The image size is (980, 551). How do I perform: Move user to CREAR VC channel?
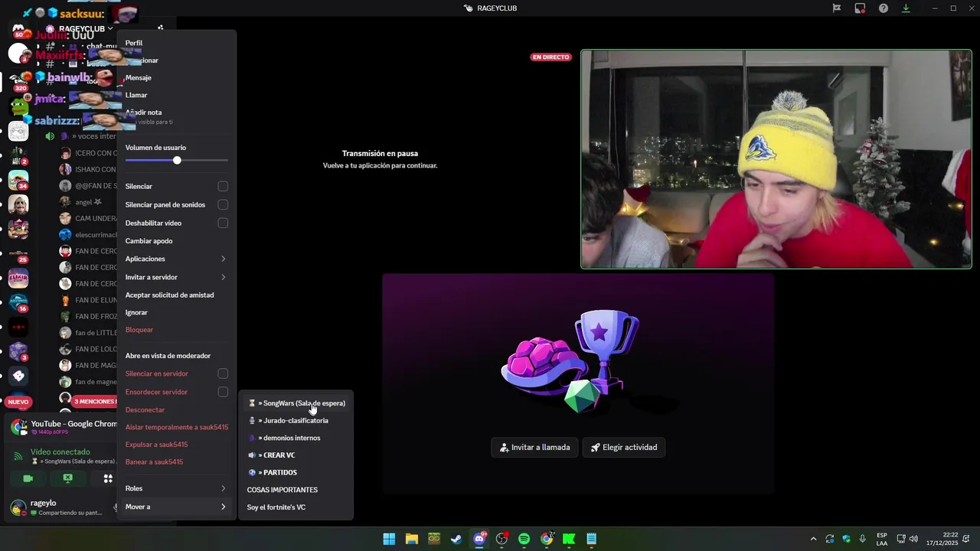(296, 455)
